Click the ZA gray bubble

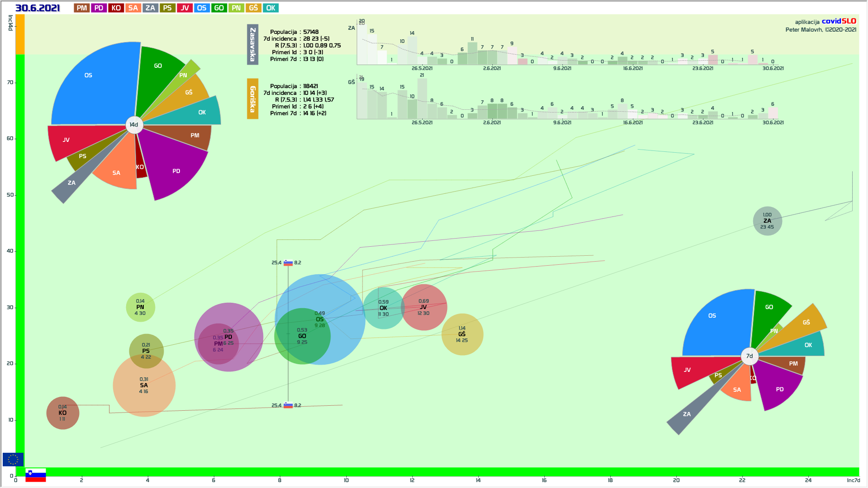[767, 221]
